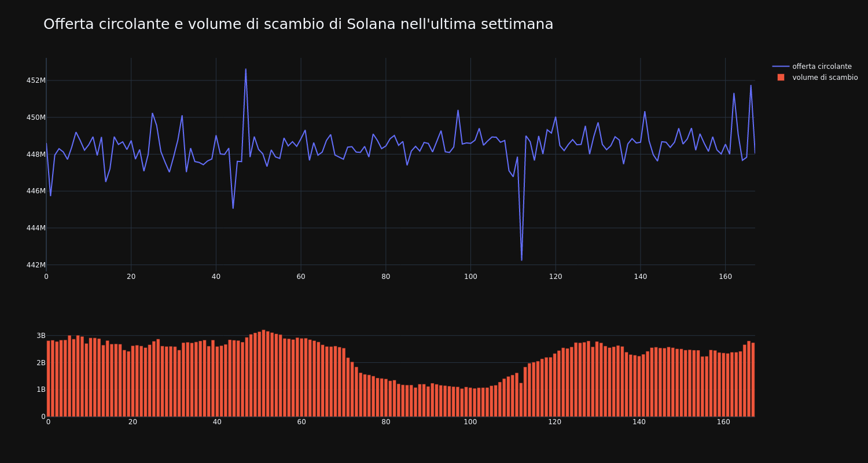Click the highest peak of the supply line
This screenshot has width=868, height=463.
tap(245, 69)
